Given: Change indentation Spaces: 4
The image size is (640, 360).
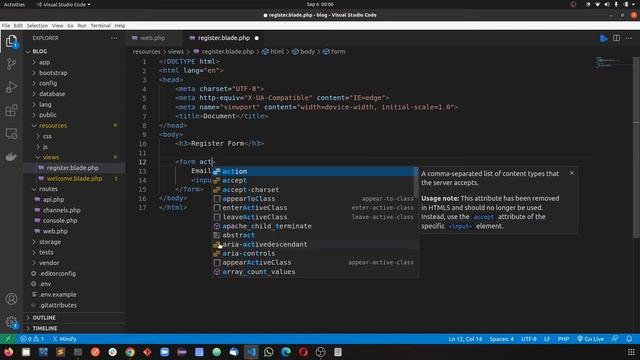Looking at the screenshot, I should point(502,339).
